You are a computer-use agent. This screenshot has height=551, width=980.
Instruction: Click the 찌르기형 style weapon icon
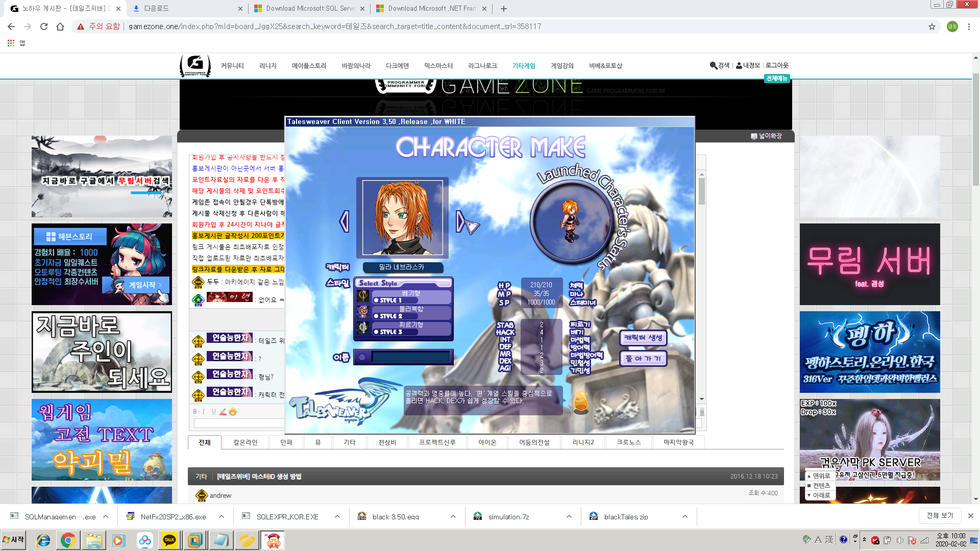[363, 328]
